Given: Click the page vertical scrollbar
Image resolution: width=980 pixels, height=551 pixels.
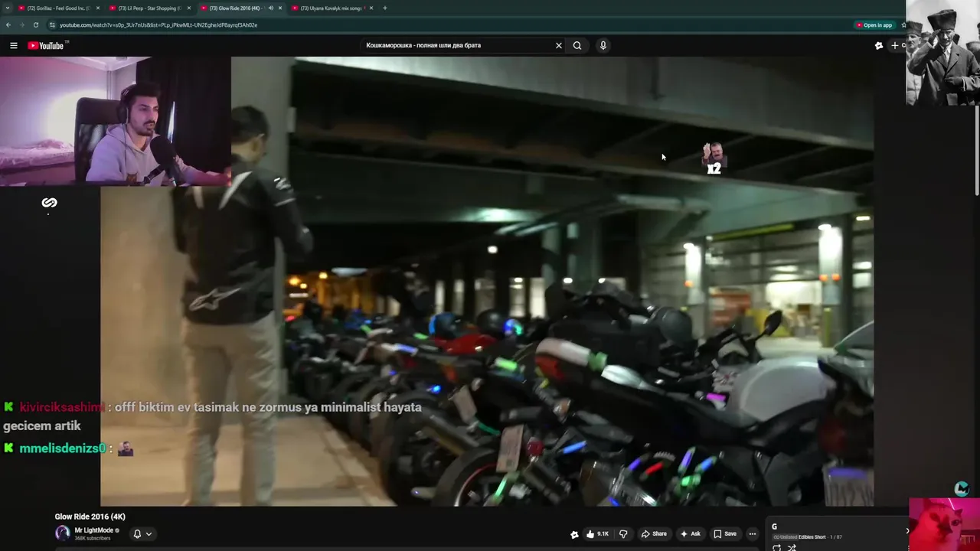Looking at the screenshot, I should tap(977, 152).
